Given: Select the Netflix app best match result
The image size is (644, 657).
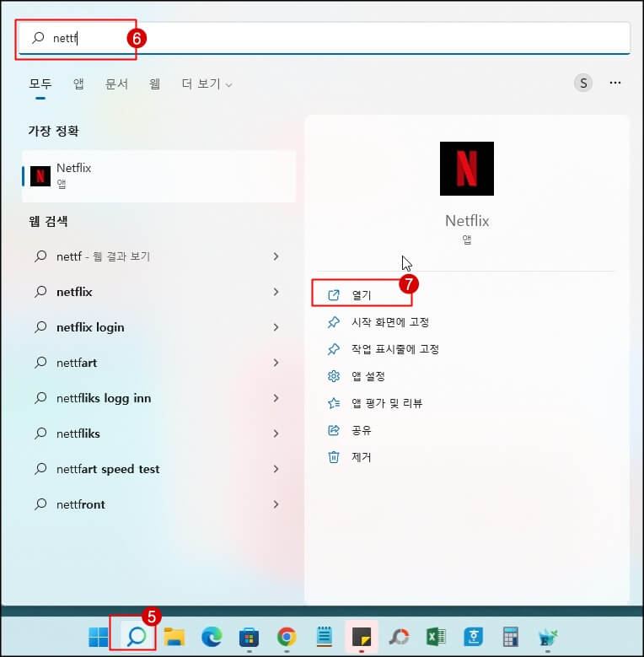Looking at the screenshot, I should [x=158, y=176].
